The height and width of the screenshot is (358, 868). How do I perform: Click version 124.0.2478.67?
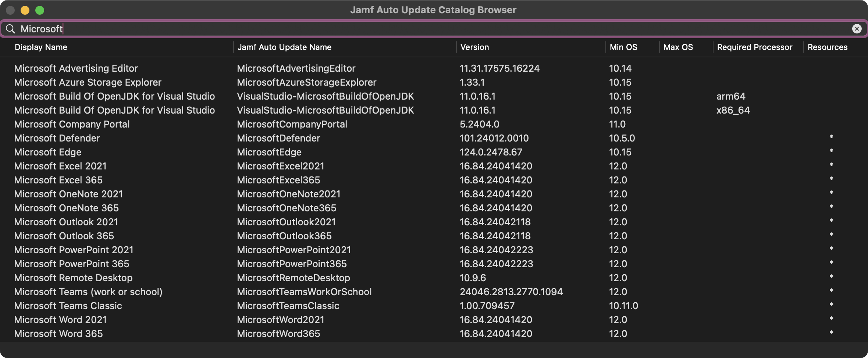tap(491, 152)
